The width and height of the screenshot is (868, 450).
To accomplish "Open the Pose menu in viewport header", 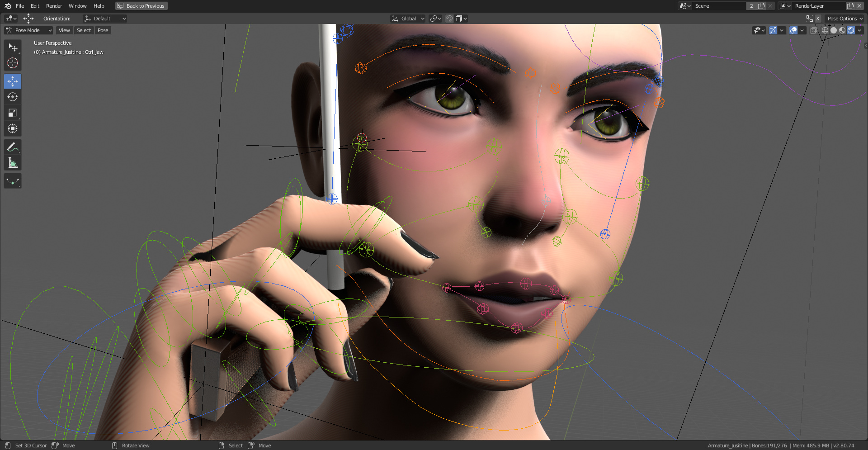I will (x=103, y=30).
